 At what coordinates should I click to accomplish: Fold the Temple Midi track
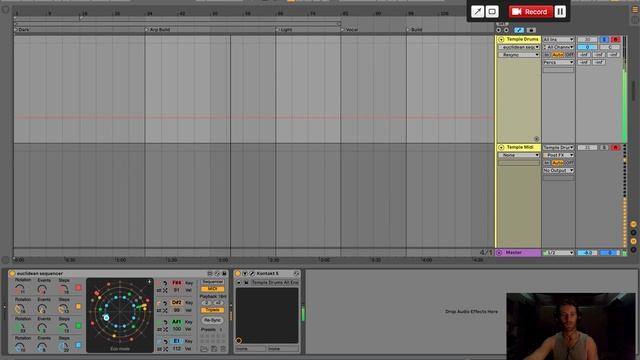point(501,147)
